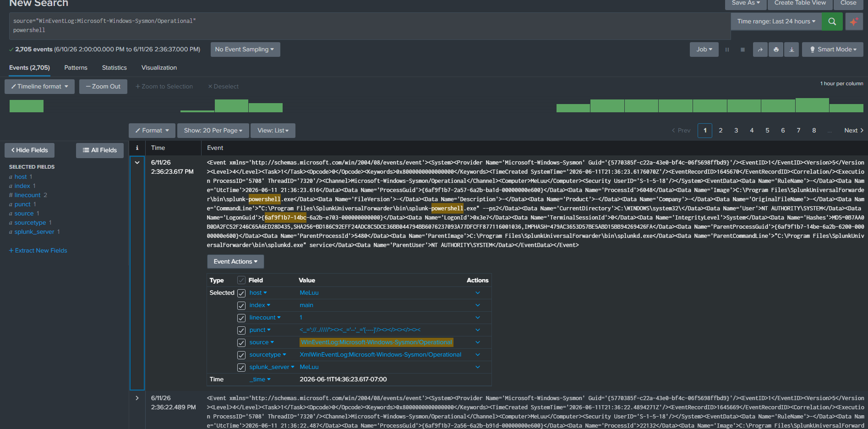Uncheck the index field checkbox

pyautogui.click(x=241, y=306)
